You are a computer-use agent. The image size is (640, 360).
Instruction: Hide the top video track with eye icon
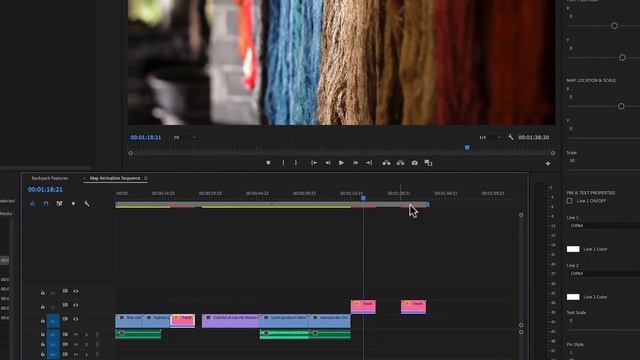click(x=76, y=291)
